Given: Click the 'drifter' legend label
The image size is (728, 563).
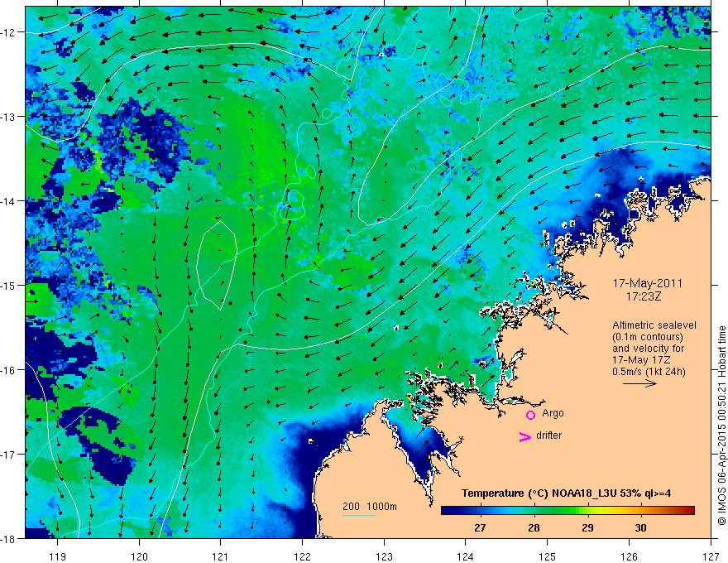Looking at the screenshot, I should click(548, 435).
